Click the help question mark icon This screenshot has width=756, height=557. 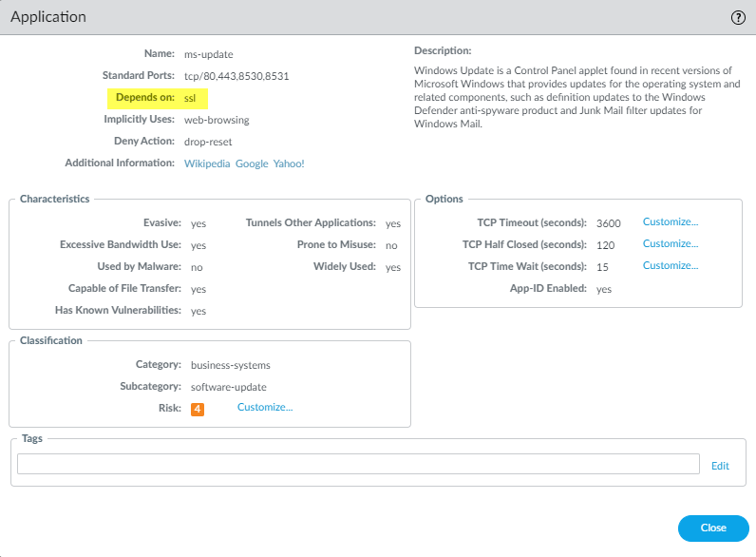pyautogui.click(x=738, y=18)
